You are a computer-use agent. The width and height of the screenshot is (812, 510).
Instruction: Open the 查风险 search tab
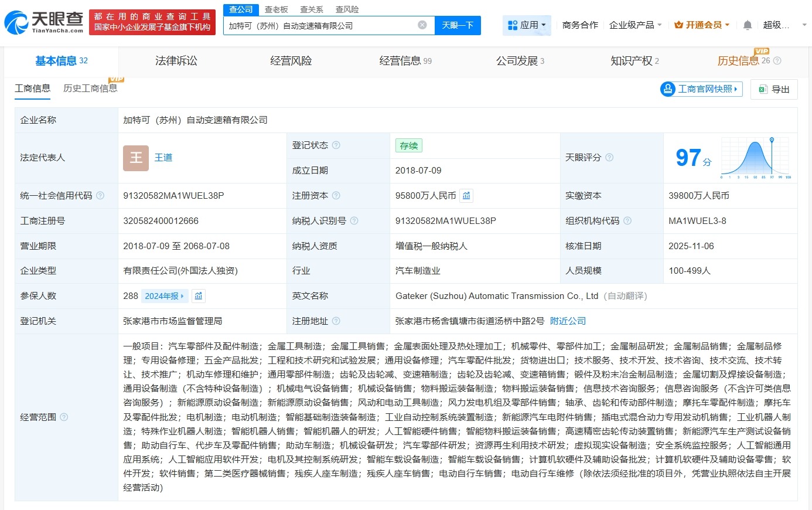pyautogui.click(x=347, y=9)
